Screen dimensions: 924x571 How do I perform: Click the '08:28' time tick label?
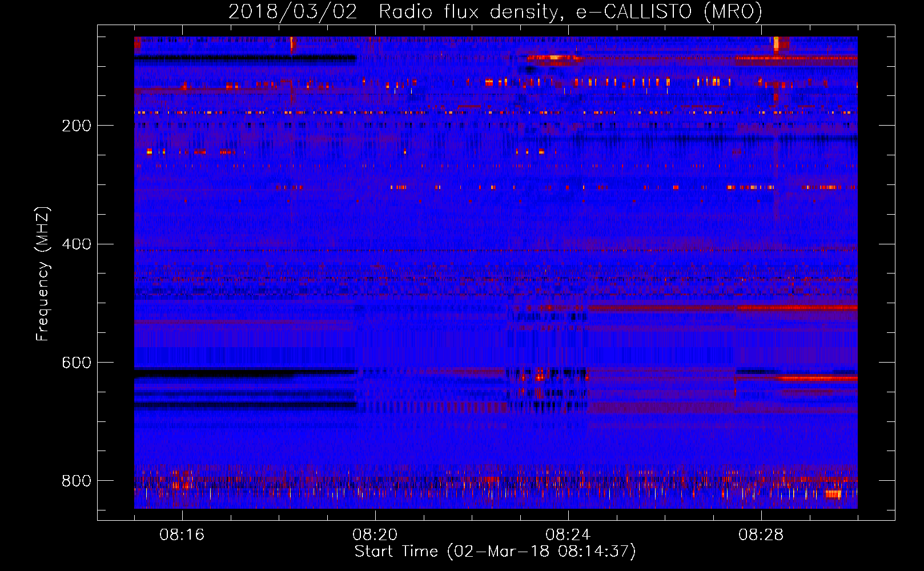click(x=761, y=535)
